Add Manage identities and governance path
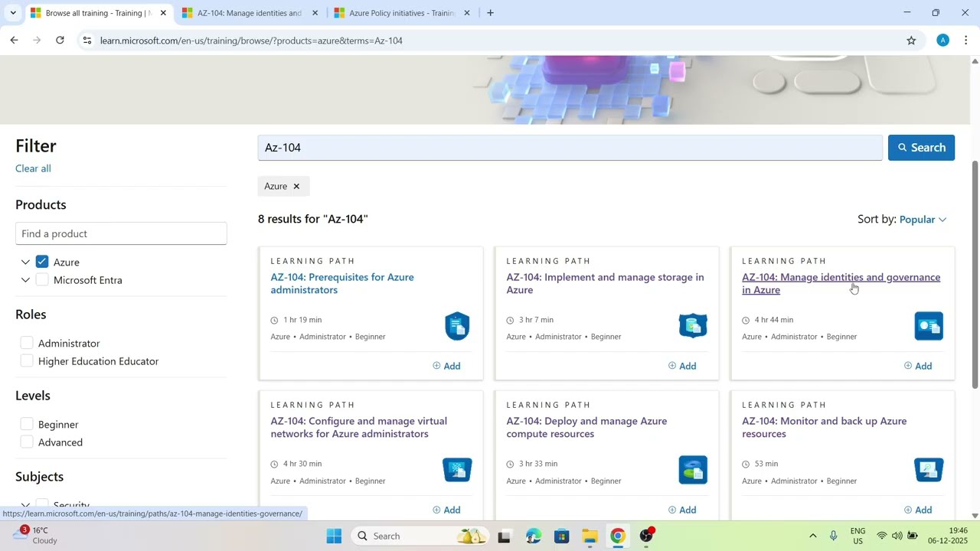Image resolution: width=980 pixels, height=551 pixels. pyautogui.click(x=918, y=366)
